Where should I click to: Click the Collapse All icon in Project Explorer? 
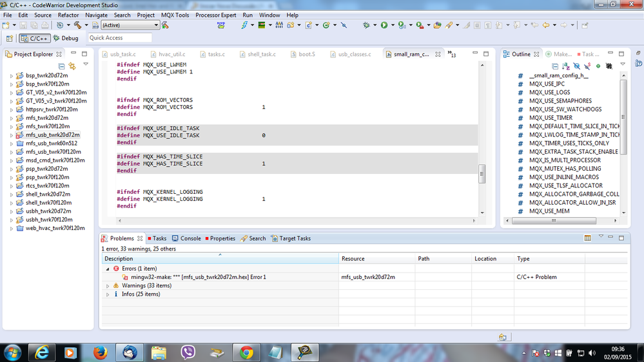[x=61, y=66]
